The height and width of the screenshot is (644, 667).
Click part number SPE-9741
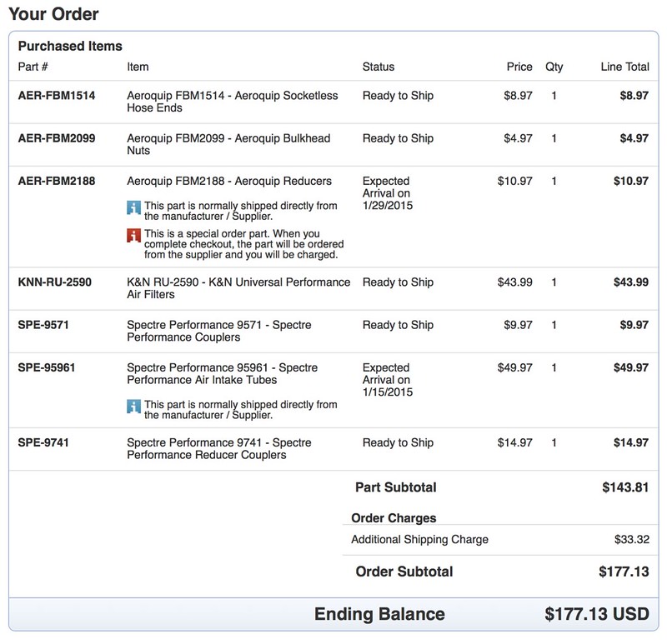tap(43, 442)
